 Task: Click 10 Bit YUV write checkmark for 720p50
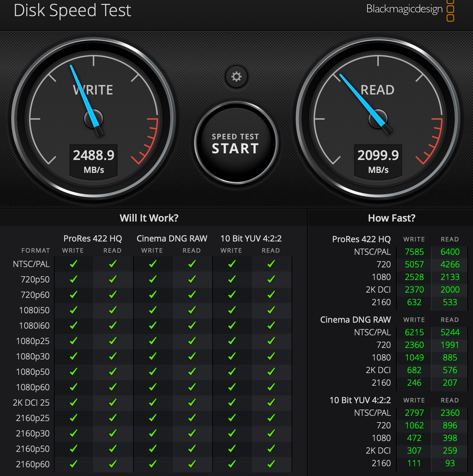pyautogui.click(x=232, y=279)
